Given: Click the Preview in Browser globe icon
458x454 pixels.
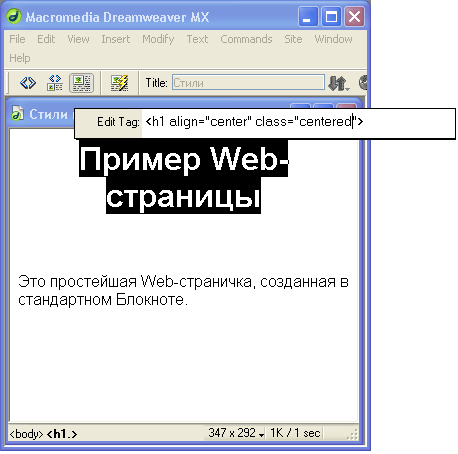Looking at the screenshot, I should [363, 83].
